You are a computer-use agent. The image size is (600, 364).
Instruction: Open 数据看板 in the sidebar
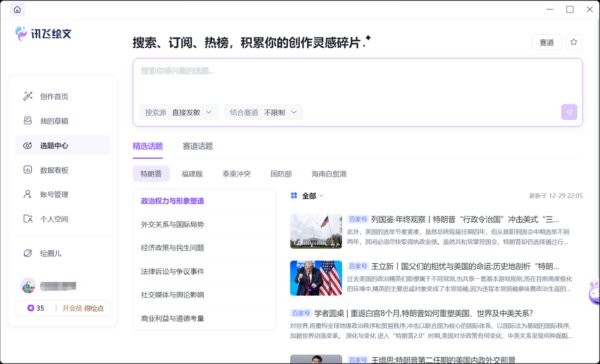63,170
